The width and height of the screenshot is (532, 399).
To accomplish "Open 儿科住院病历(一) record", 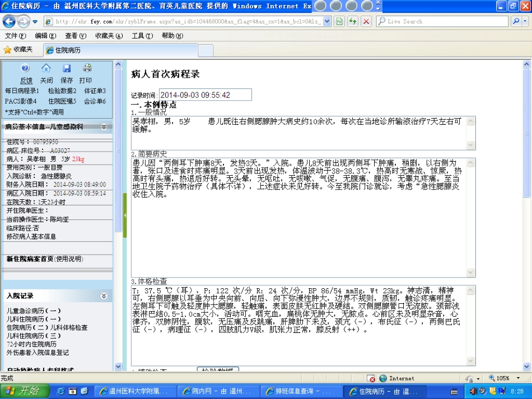I will [34, 320].
